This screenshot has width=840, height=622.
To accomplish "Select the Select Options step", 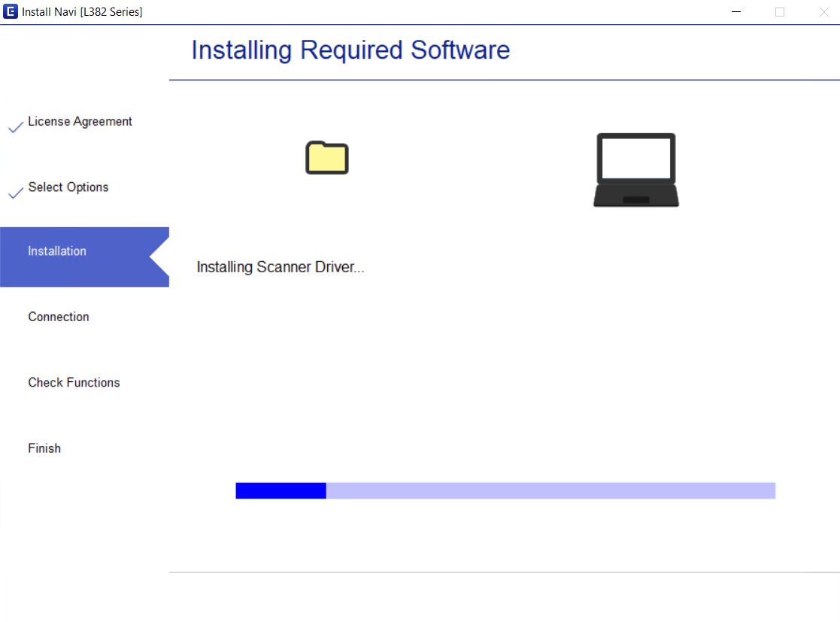I will [x=68, y=187].
